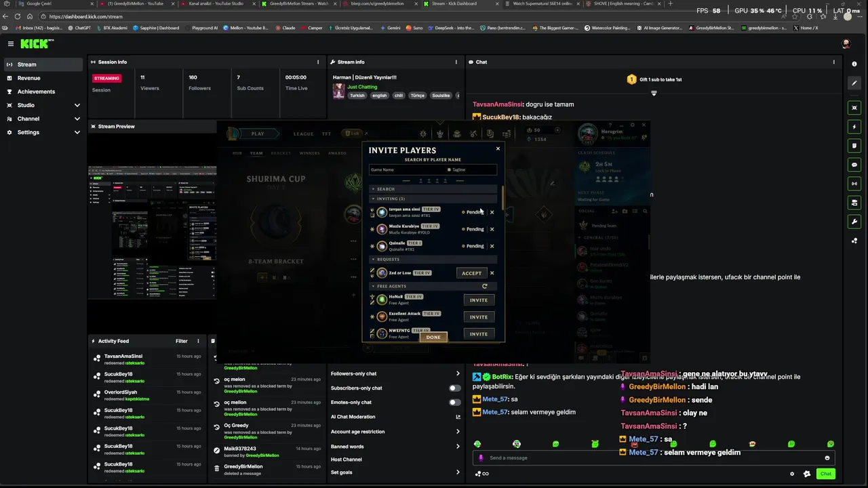The width and height of the screenshot is (868, 488).
Task: Decline Zed or Lose's join request
Action: tap(492, 273)
